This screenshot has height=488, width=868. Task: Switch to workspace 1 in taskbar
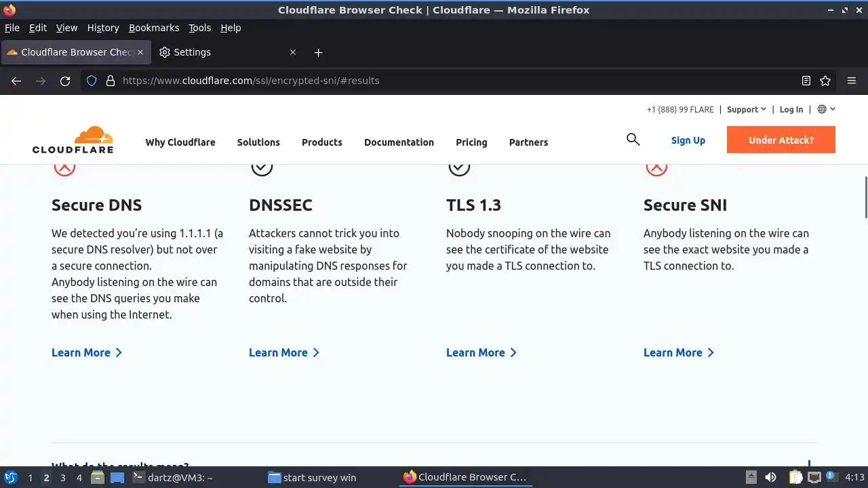tap(30, 478)
